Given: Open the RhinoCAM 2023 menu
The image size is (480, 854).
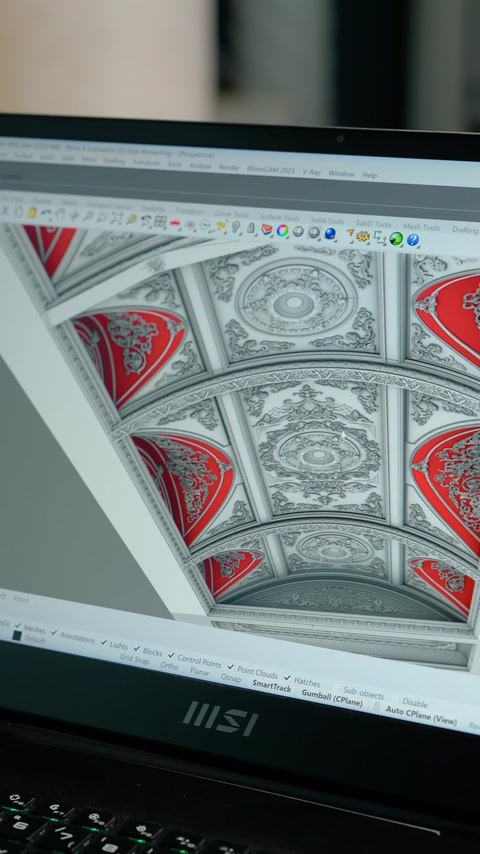Looking at the screenshot, I should 270,169.
